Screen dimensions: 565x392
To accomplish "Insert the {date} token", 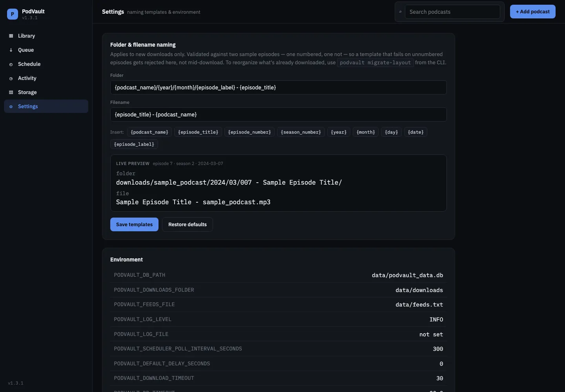I will coord(416,132).
